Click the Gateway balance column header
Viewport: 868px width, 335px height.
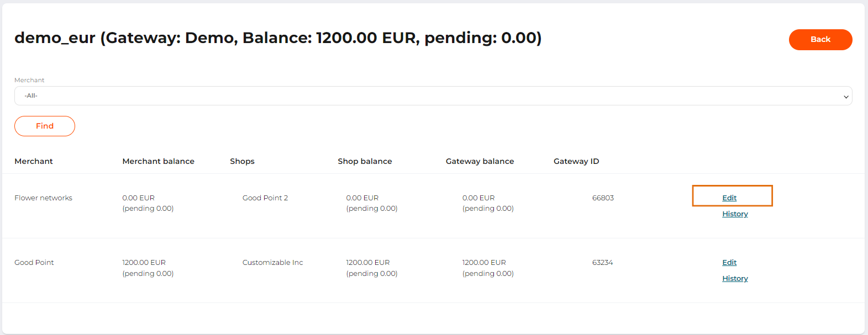pos(480,161)
